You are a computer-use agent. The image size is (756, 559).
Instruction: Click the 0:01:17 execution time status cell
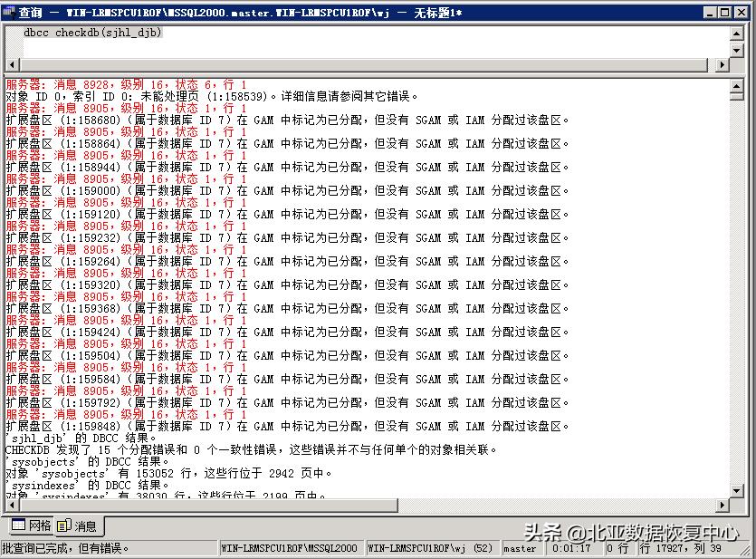point(573,548)
